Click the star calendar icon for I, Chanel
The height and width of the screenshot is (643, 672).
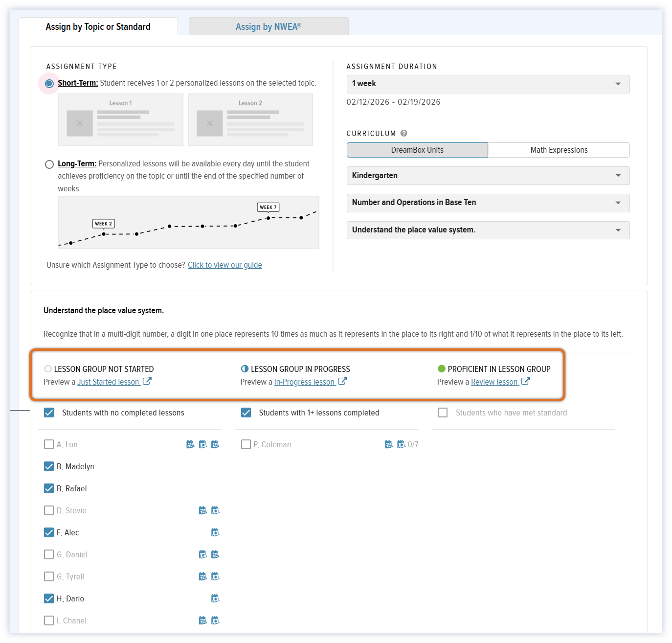click(x=215, y=620)
